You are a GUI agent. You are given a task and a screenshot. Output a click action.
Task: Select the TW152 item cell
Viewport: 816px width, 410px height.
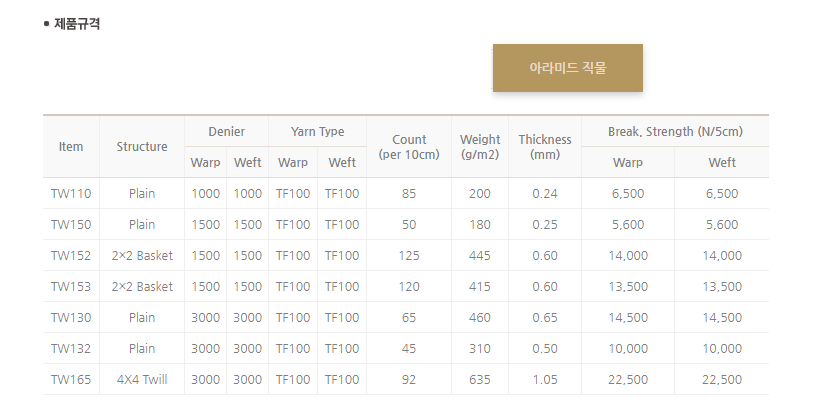[x=71, y=255]
